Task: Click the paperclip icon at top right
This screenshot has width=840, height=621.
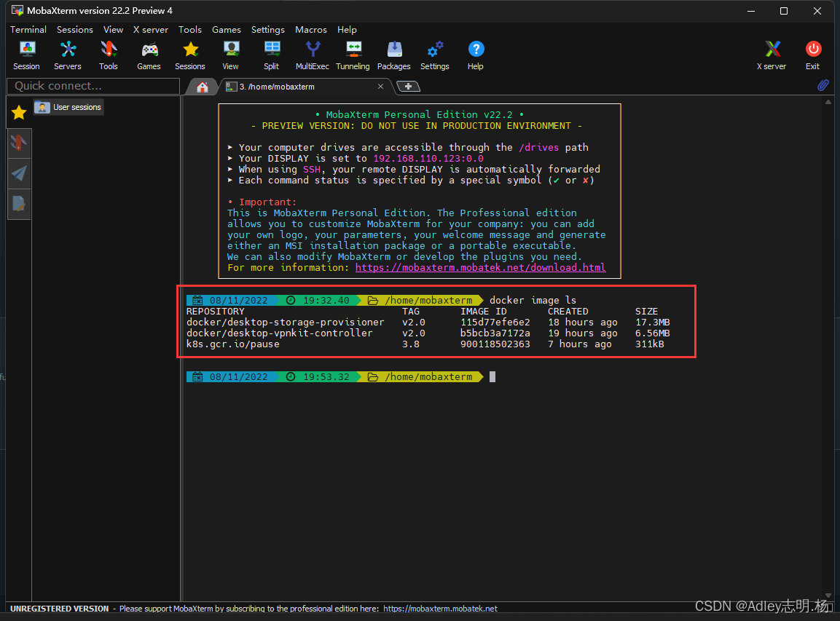Action: pos(823,85)
